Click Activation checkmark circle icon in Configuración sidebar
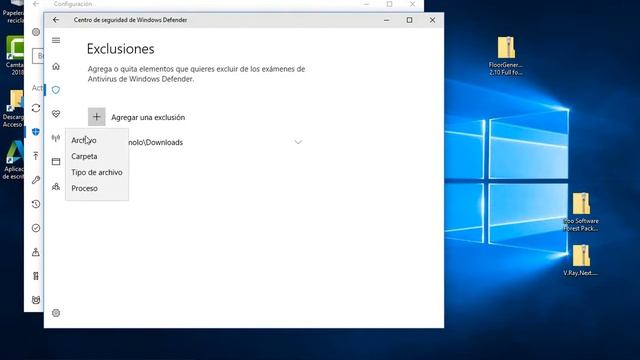Screen dimensions: 640x360 click(36, 228)
